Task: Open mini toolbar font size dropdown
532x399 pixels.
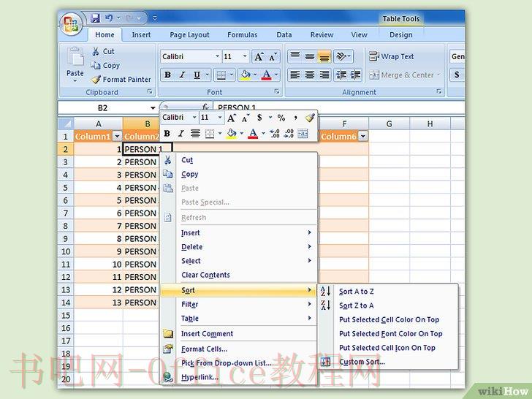Action: (x=219, y=118)
